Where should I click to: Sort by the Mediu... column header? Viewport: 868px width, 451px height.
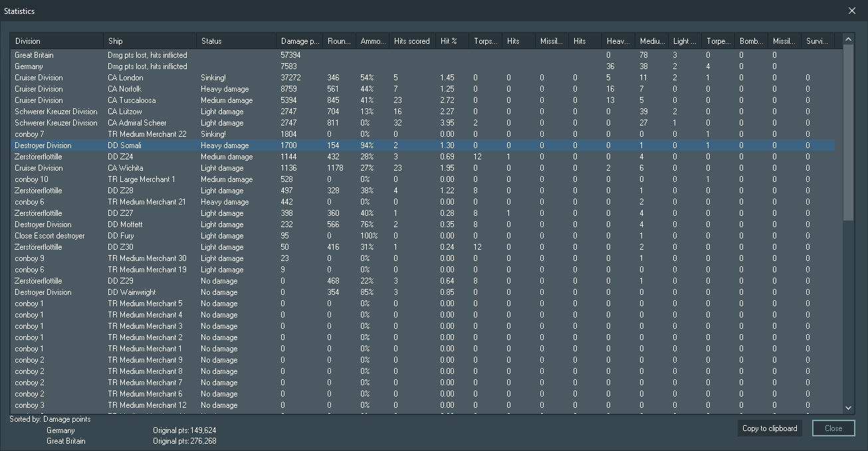pyautogui.click(x=652, y=41)
